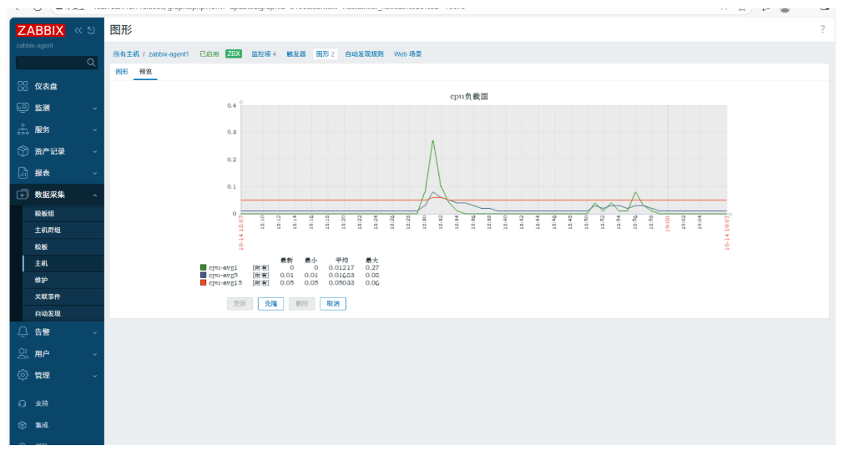The image size is (868, 461).
Task: Click the 资产记录 inventory cube icon
Action: [23, 150]
